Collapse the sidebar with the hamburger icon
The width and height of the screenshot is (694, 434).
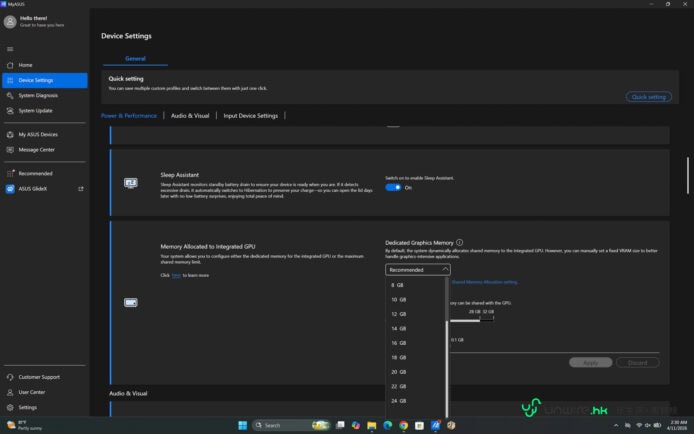point(10,49)
